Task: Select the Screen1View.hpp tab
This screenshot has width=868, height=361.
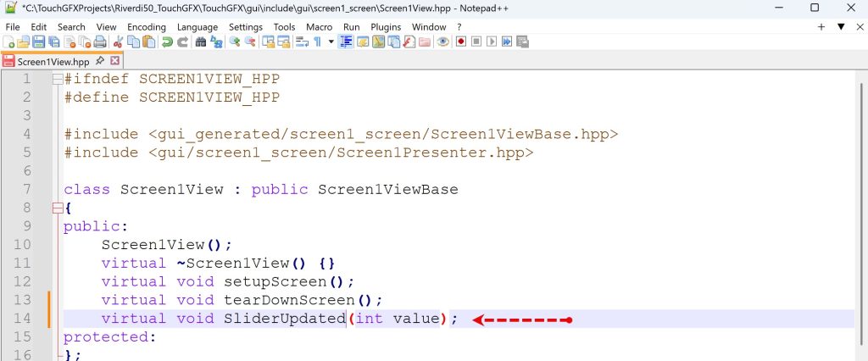Action: (53, 61)
